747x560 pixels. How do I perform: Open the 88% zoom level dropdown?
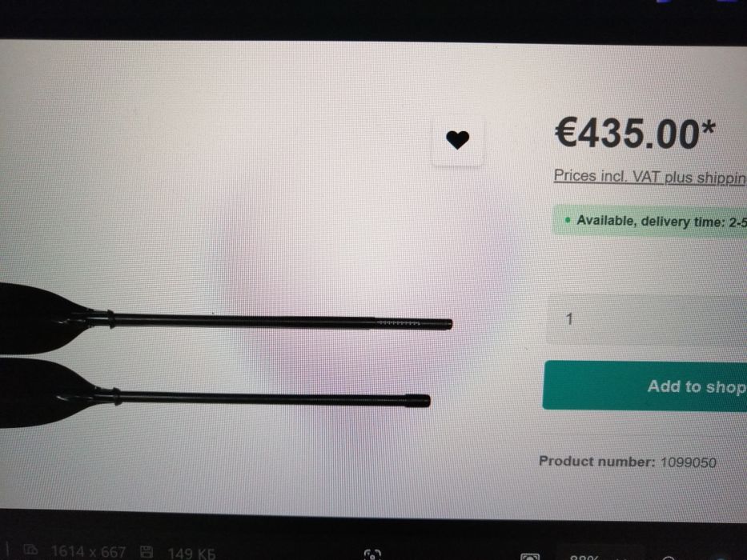point(584,557)
